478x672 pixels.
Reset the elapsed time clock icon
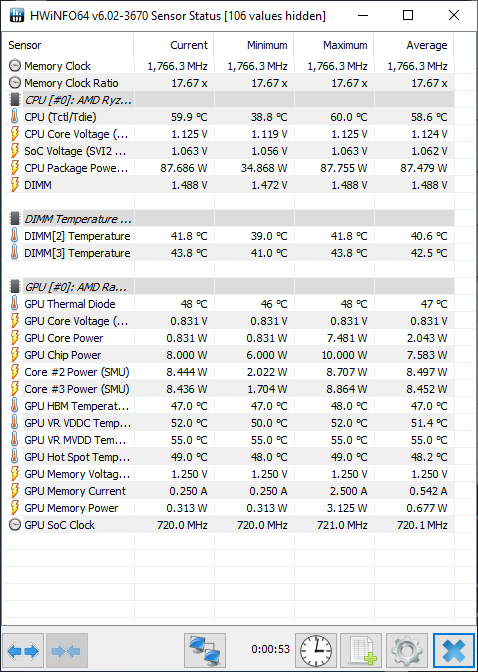tap(316, 651)
